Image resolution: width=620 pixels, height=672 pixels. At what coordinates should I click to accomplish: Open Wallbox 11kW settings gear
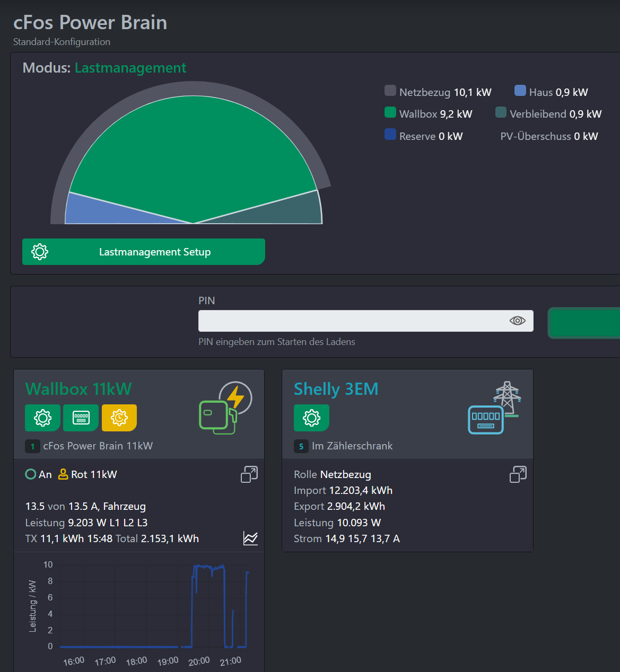pyautogui.click(x=42, y=418)
